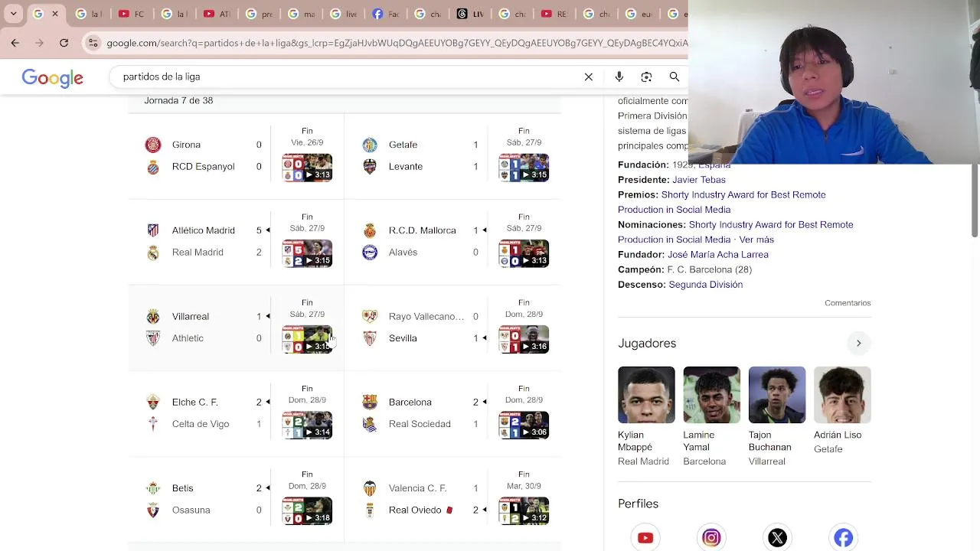Start voice search with microphone icon
Viewport: 980px width, 551px height.
pyautogui.click(x=619, y=77)
